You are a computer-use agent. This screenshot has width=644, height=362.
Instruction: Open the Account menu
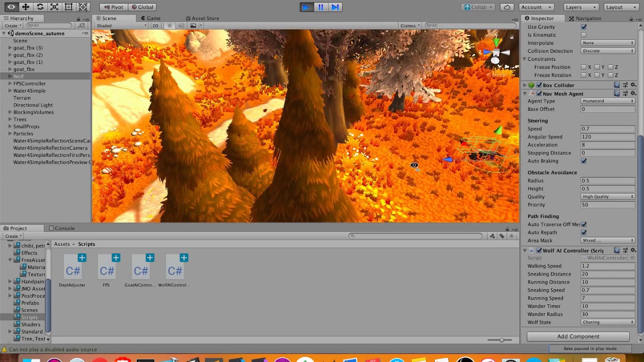536,7
